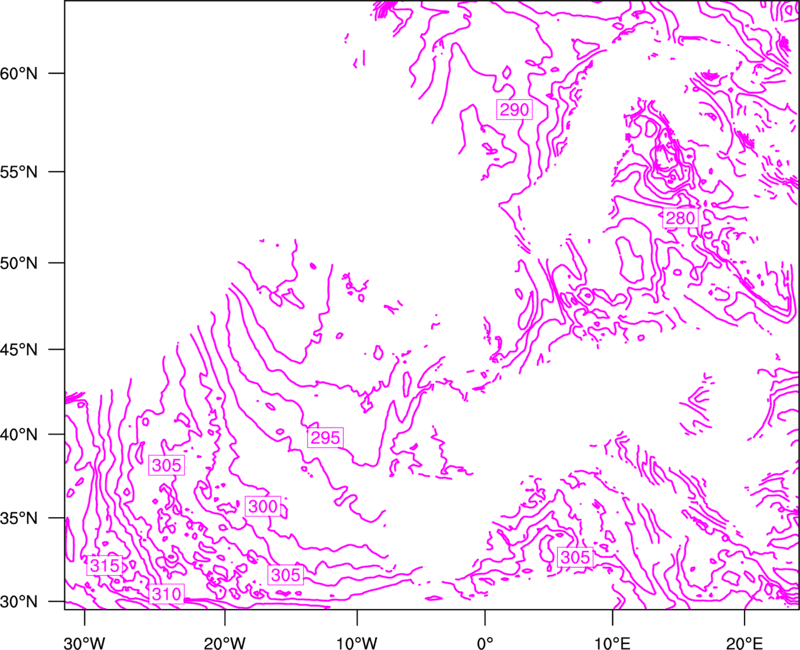Click the 20°W longitude axis label
800x650 pixels.
[x=225, y=643]
